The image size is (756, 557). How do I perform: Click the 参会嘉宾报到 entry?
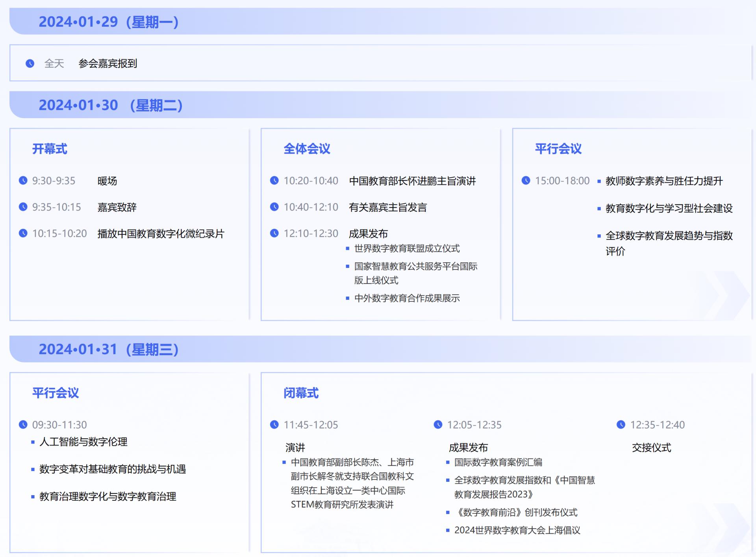coord(108,63)
